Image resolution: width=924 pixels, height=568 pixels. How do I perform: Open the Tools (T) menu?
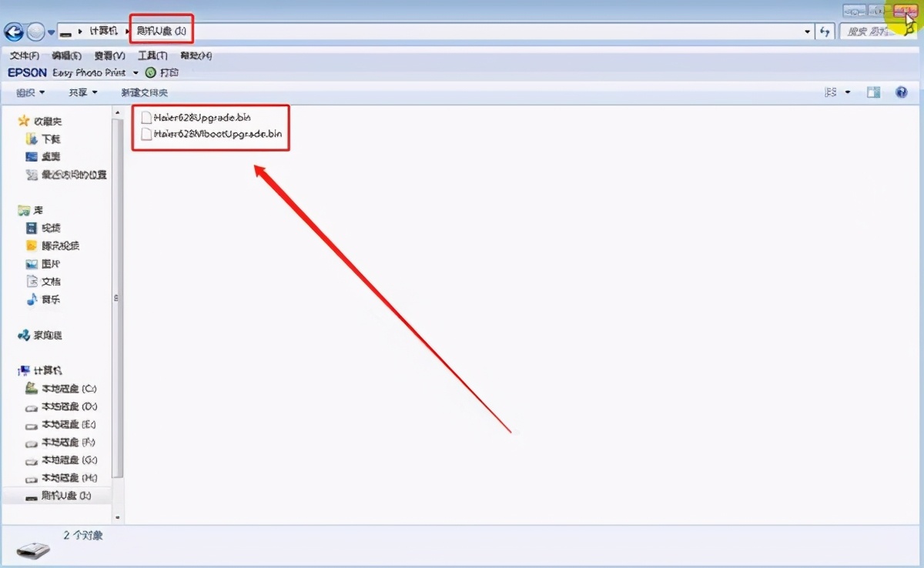tap(152, 55)
